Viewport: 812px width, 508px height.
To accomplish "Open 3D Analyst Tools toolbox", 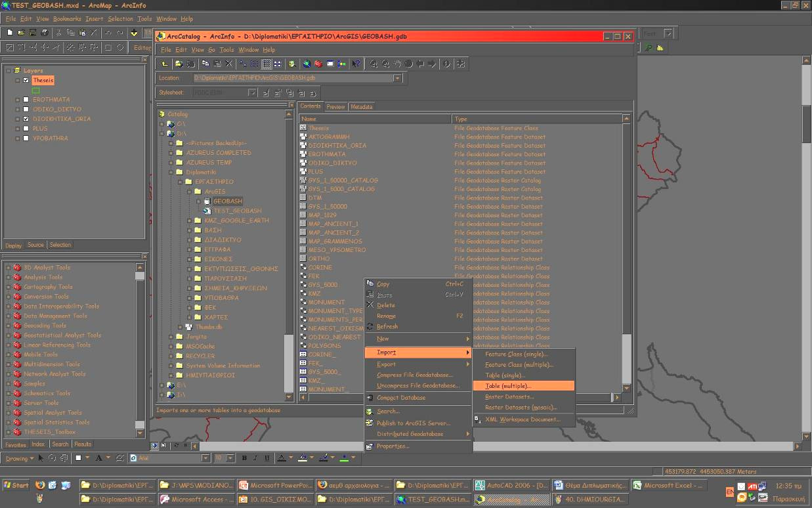I will tap(47, 267).
